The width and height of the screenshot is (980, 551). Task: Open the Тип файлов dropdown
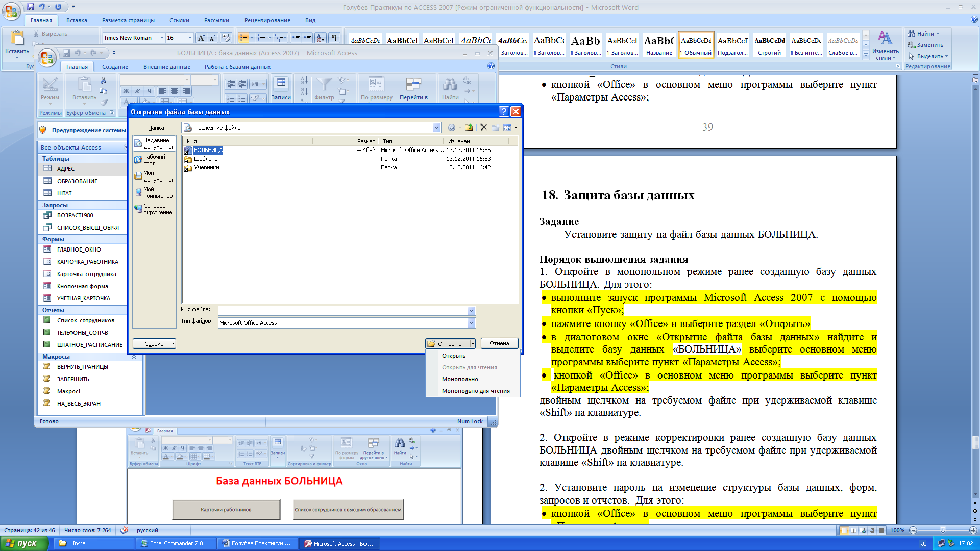[471, 323]
